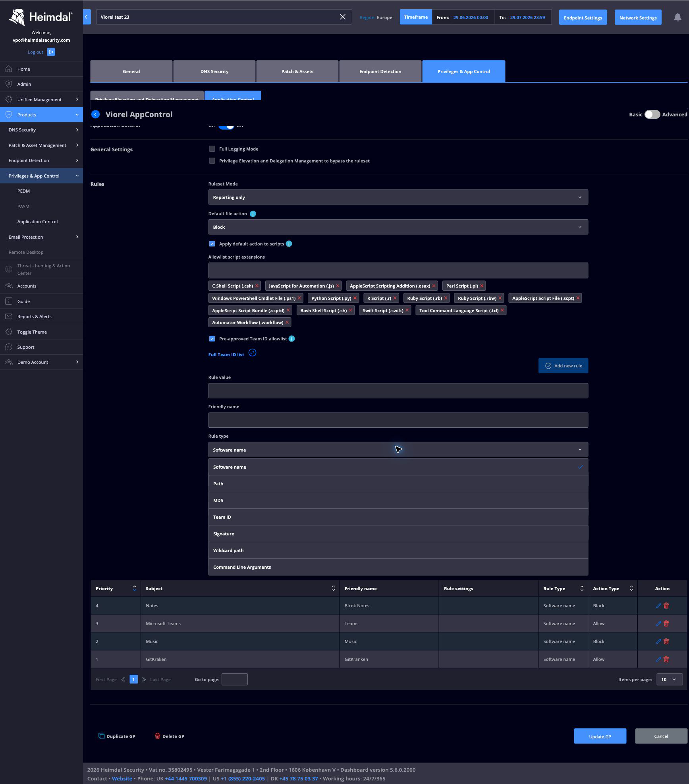Viewport: 689px width, 784px height.
Task: Click the Friendly name input field
Action: pyautogui.click(x=398, y=420)
